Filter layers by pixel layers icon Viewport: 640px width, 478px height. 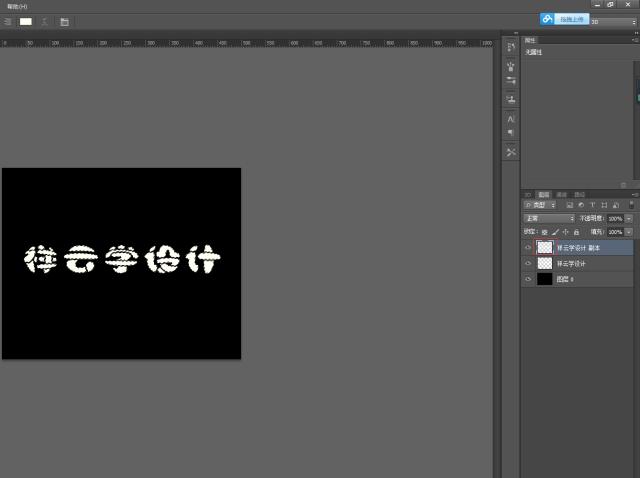(x=570, y=205)
